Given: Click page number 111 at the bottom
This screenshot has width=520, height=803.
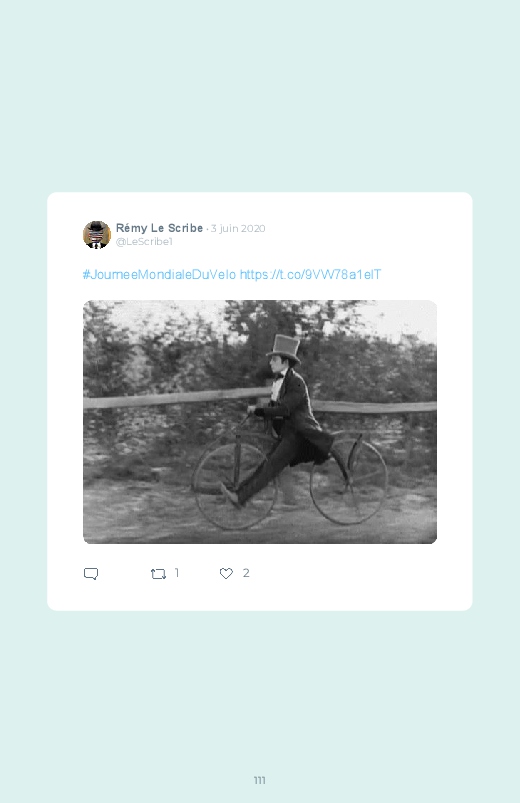Looking at the screenshot, I should [260, 780].
